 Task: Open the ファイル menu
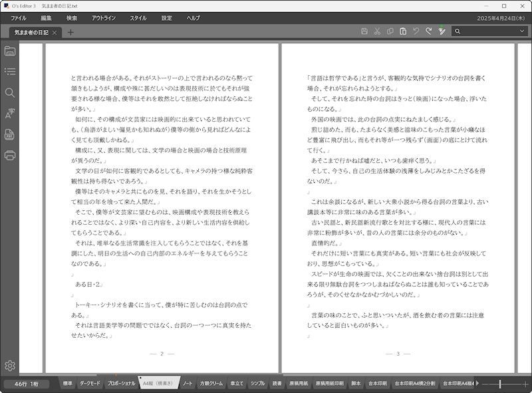pyautogui.click(x=19, y=19)
